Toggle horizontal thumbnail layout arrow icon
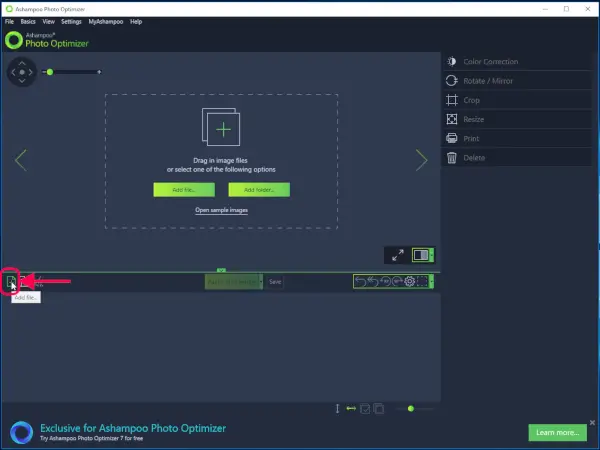 coord(351,408)
